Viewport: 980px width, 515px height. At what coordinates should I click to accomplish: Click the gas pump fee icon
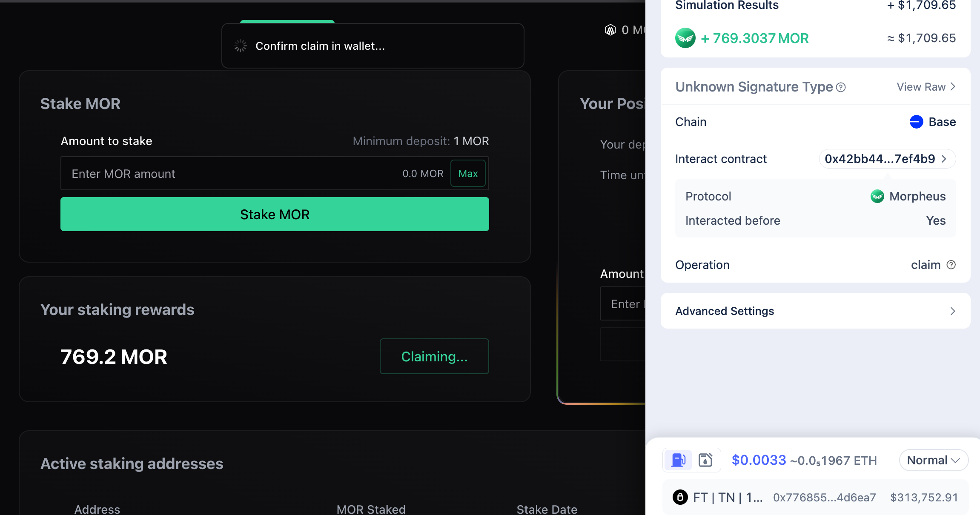tap(679, 460)
